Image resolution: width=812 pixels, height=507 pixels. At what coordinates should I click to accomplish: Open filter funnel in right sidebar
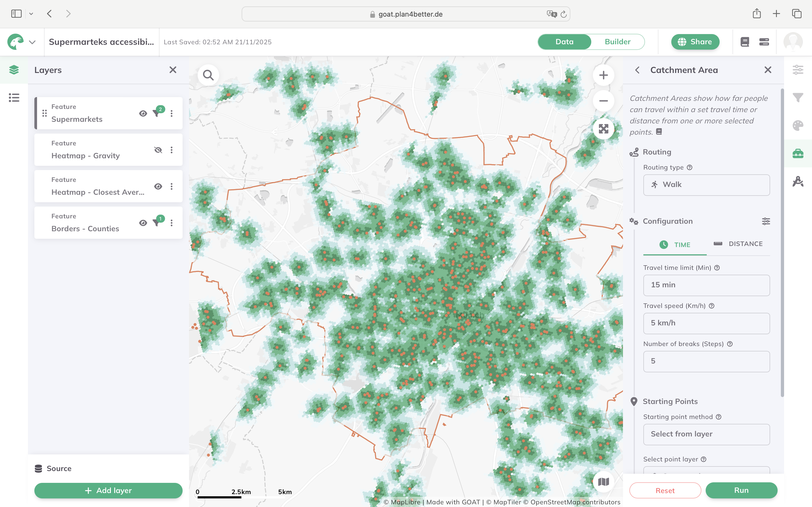tap(798, 98)
